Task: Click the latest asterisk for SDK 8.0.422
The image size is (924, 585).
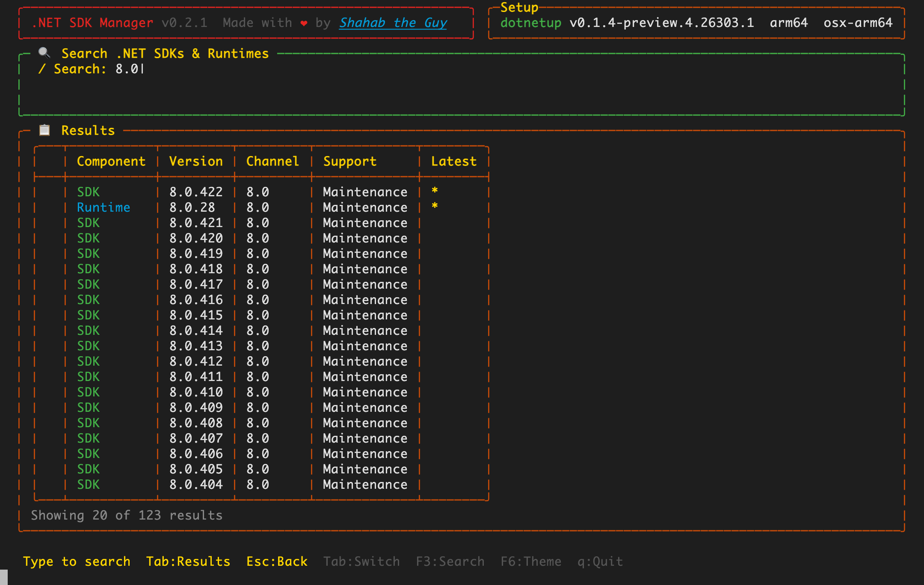Action: [x=435, y=191]
